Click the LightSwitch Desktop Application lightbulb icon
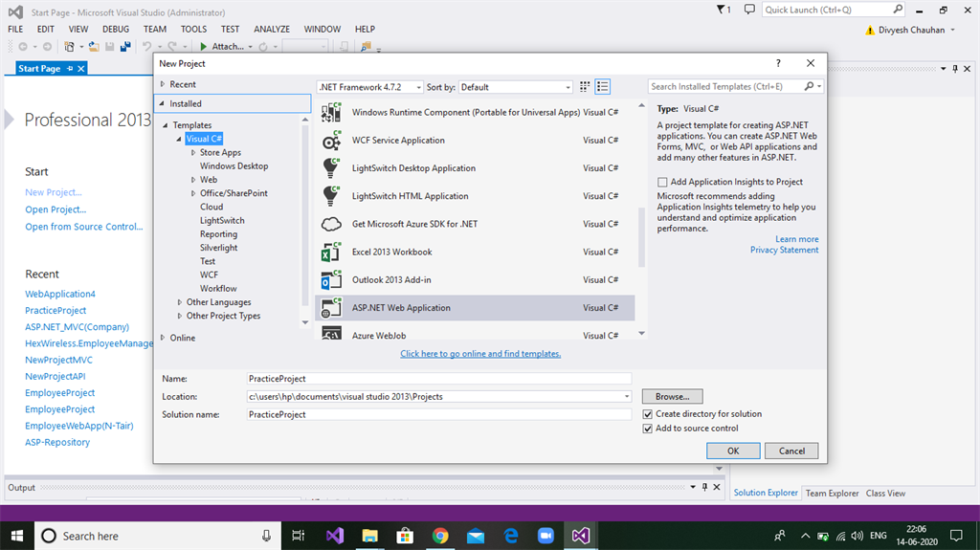The image size is (980, 550). tap(331, 168)
